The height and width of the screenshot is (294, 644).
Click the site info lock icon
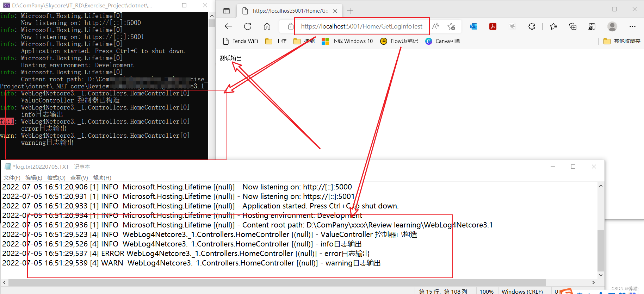[290, 26]
